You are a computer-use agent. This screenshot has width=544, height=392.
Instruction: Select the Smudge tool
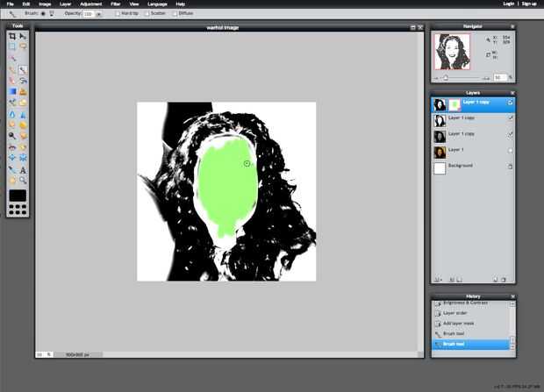tap(12, 125)
